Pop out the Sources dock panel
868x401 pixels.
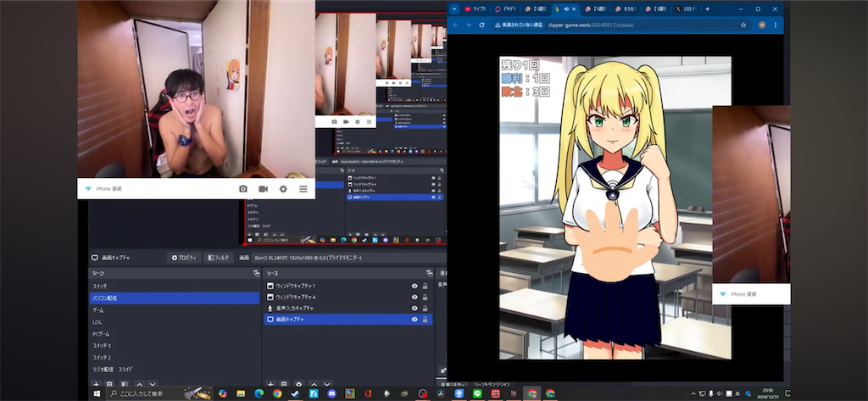[x=429, y=274]
